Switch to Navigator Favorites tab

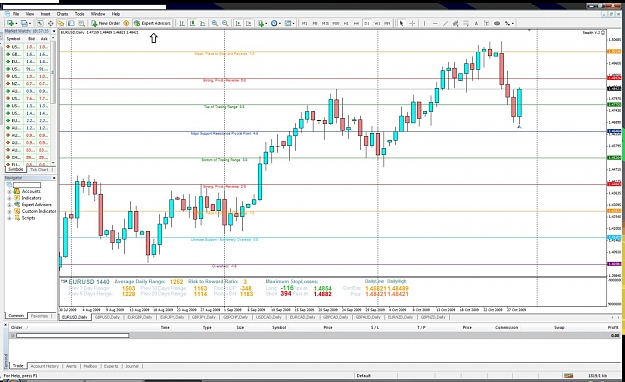[39, 316]
